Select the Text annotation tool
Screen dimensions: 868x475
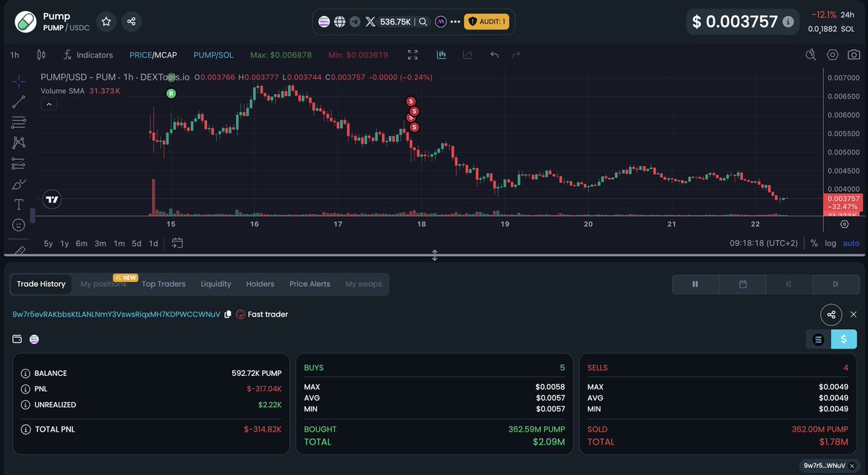point(19,205)
